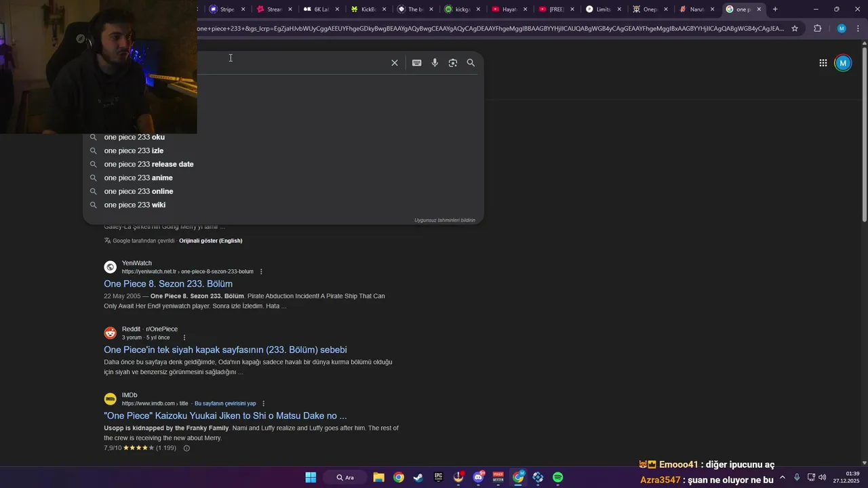The width and height of the screenshot is (868, 488).
Task: Open volume control in system tray
Action: pyautogui.click(x=823, y=477)
